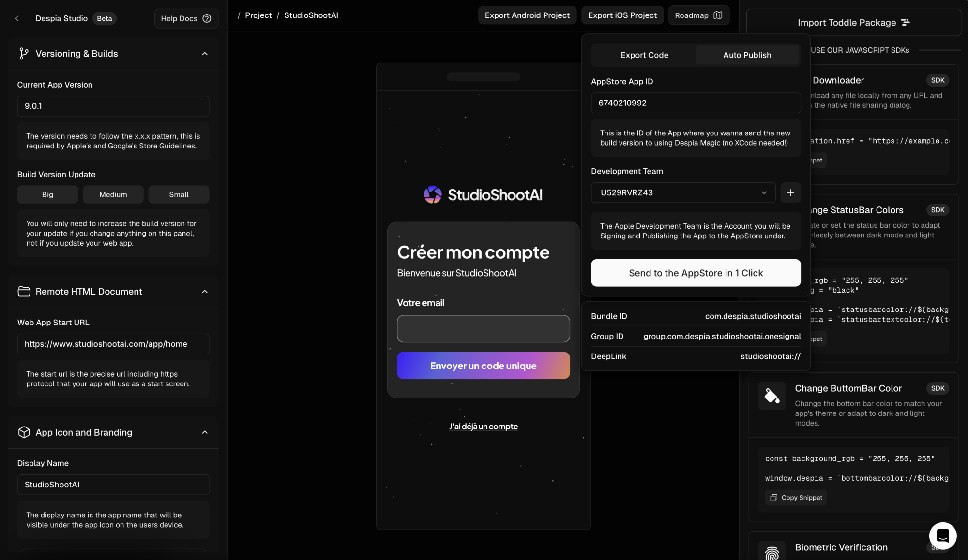
Task: Click the Help Docs question mark icon
Action: [x=207, y=18]
